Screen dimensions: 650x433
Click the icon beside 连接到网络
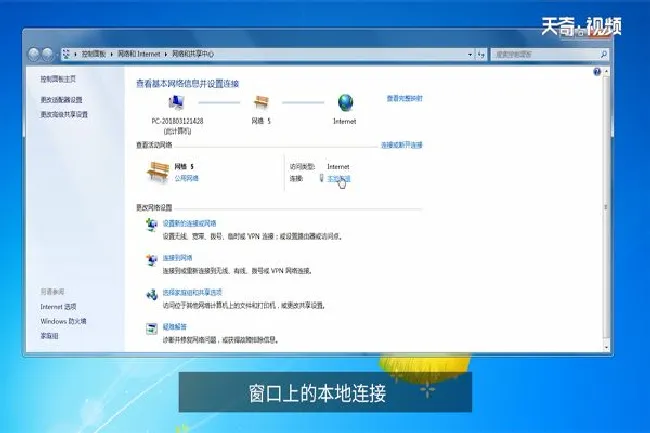[152, 259]
